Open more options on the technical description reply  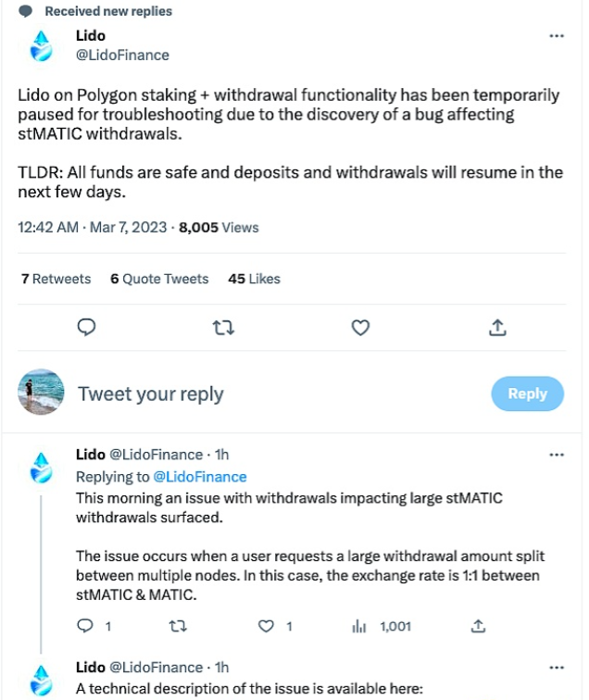click(x=557, y=668)
